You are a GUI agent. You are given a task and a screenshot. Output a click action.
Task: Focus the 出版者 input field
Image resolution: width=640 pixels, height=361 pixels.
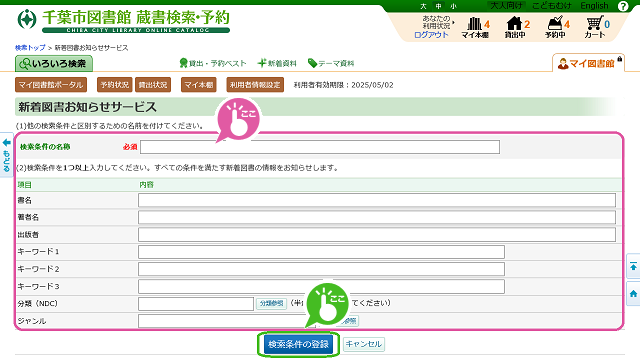377,234
